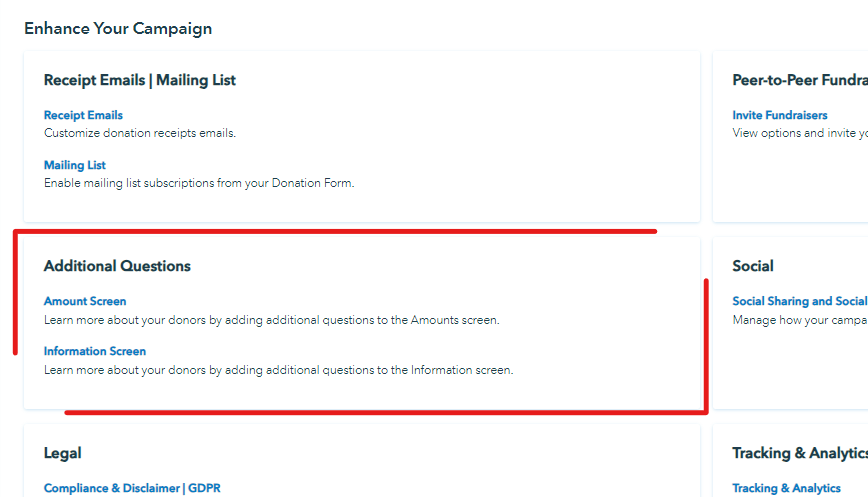Click the bold Tracking & Analytics card heading

coord(799,453)
